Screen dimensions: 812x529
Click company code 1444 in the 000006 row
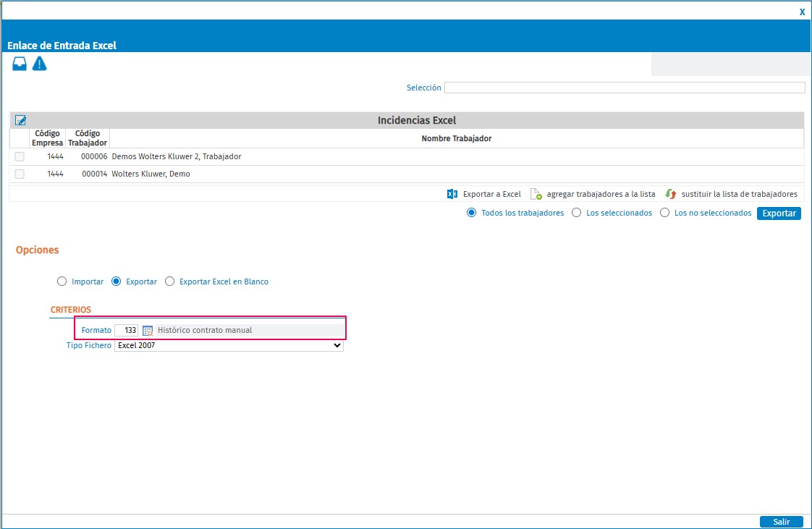tap(56, 156)
